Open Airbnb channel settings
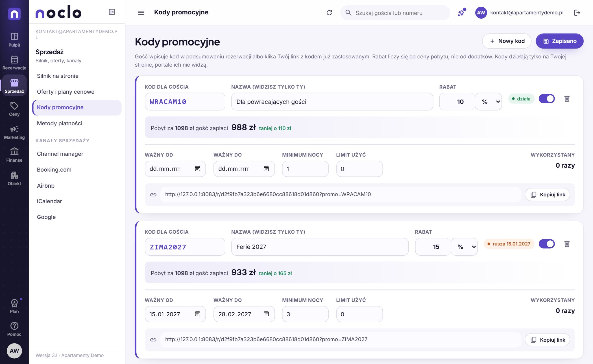 tap(77, 186)
